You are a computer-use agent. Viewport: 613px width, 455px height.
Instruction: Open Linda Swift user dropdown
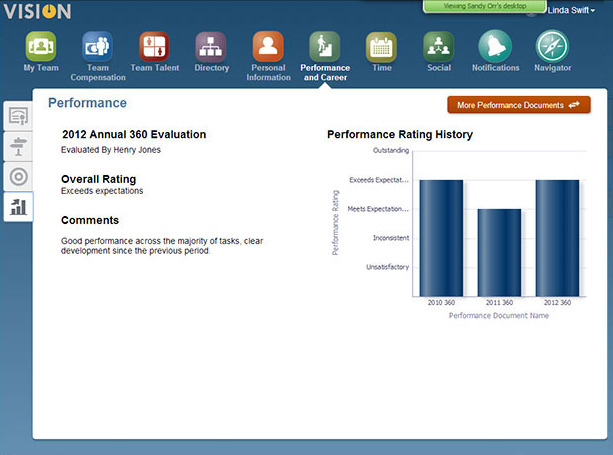click(571, 11)
